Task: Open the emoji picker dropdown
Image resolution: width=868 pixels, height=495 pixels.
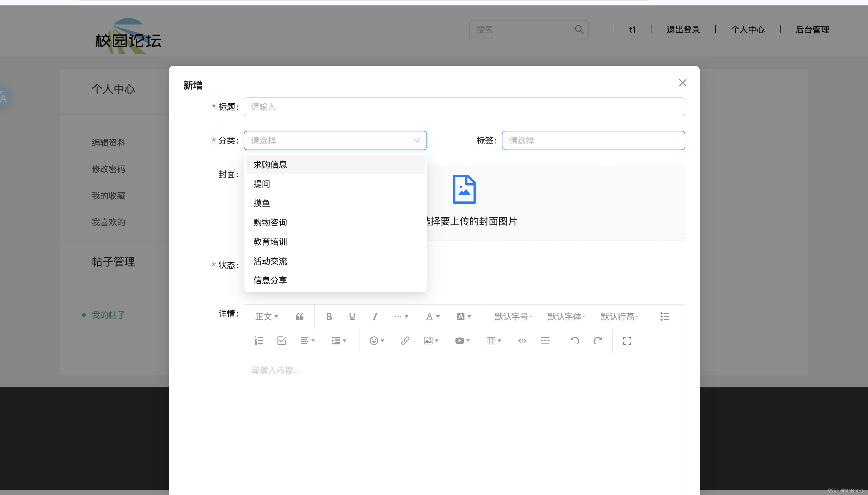Action: click(x=376, y=341)
